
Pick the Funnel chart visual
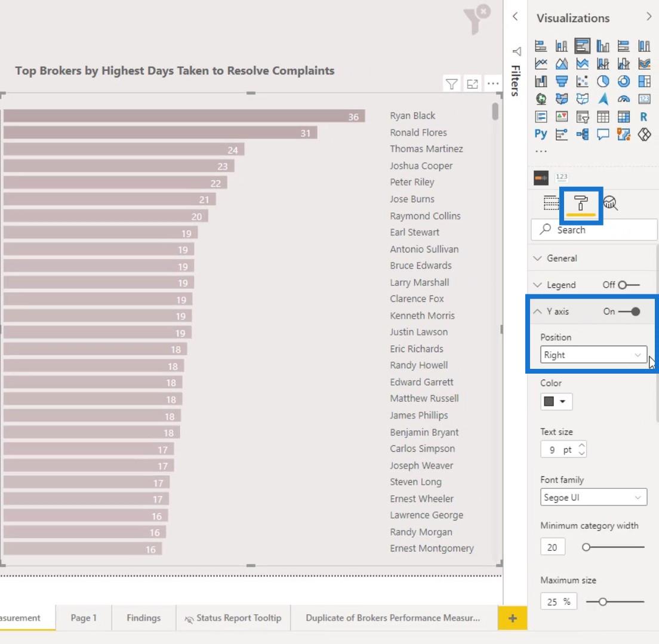(562, 81)
